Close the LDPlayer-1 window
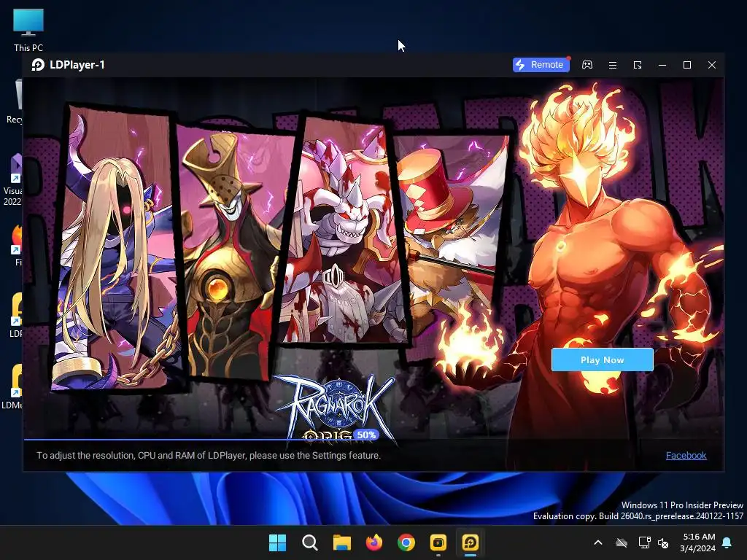The image size is (747, 560). 712,65
